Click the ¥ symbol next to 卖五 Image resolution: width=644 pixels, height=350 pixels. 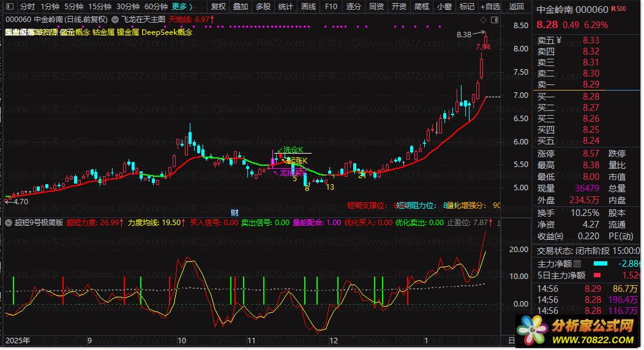pyautogui.click(x=558, y=40)
